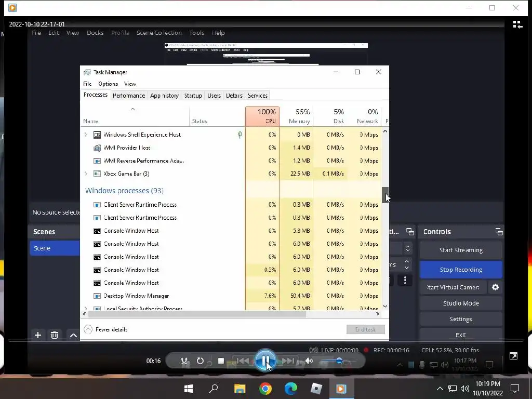Open the Users tab
The width and height of the screenshot is (532, 399).
coord(214,96)
